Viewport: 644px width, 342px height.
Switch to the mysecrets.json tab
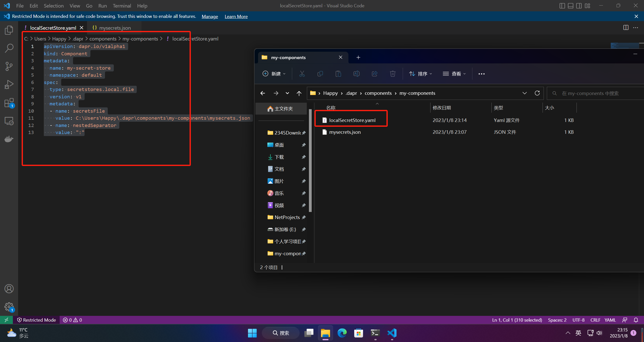pyautogui.click(x=115, y=28)
